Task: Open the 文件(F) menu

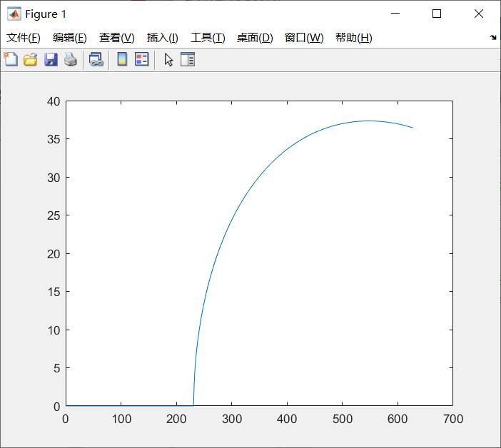Action: pyautogui.click(x=24, y=38)
